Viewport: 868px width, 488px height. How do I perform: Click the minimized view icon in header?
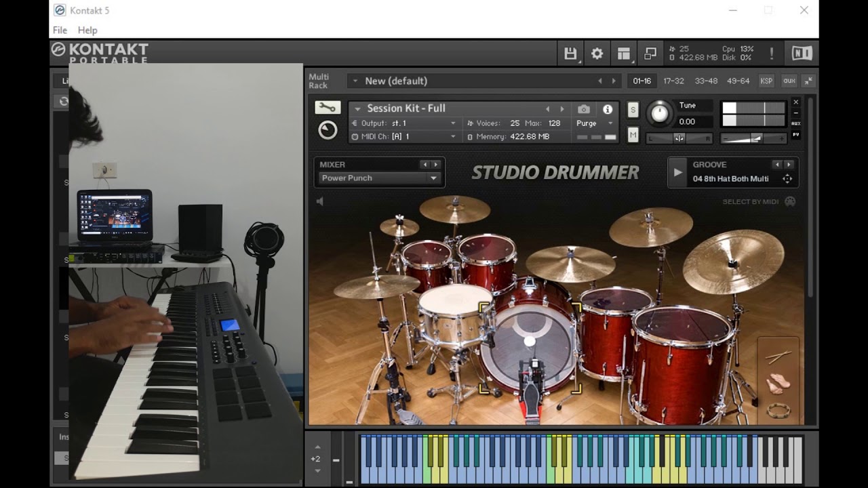[650, 54]
